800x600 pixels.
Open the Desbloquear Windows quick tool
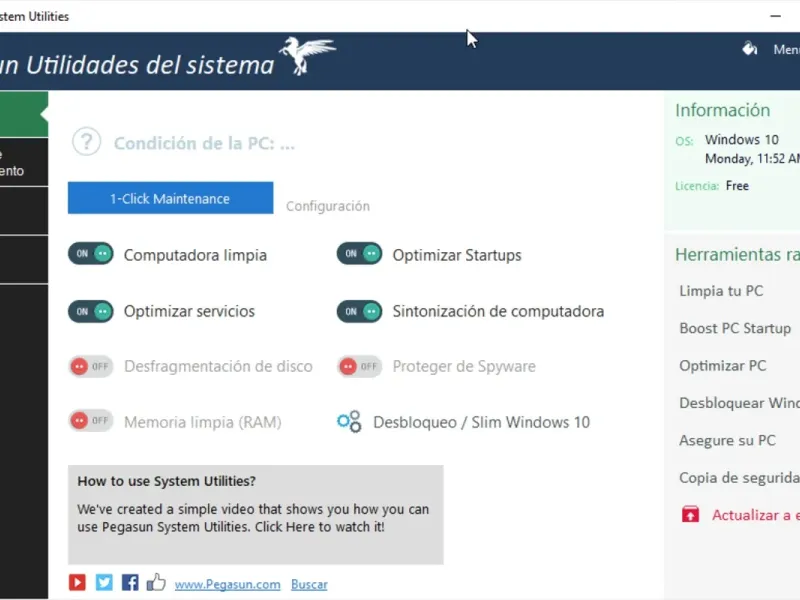point(739,403)
